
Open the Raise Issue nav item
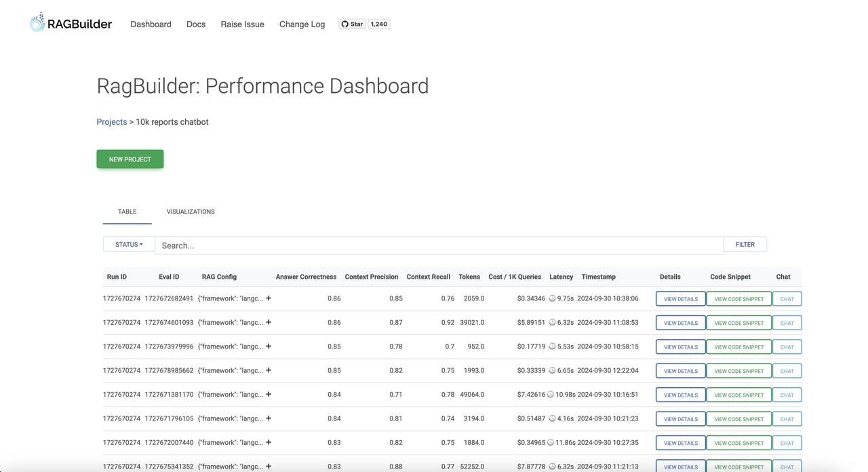click(242, 24)
